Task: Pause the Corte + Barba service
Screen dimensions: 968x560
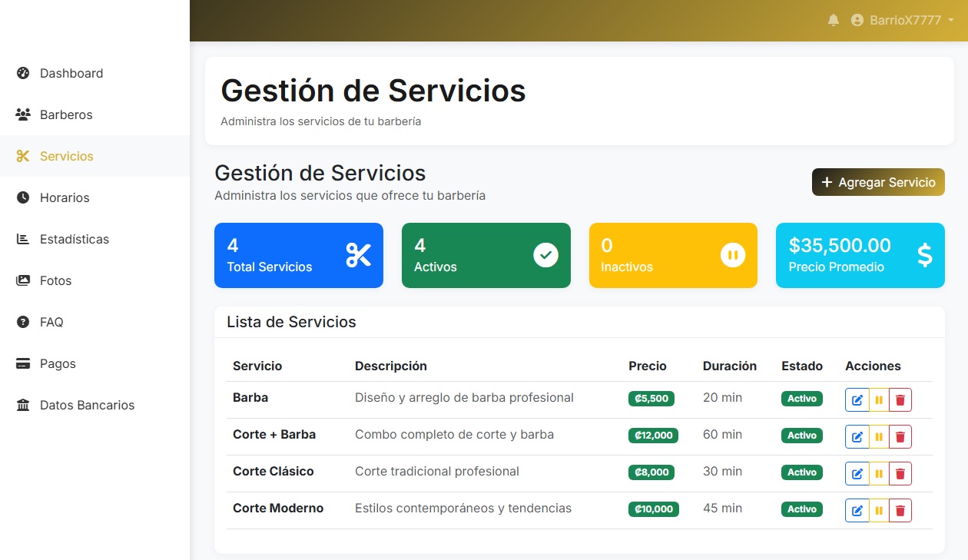Action: (878, 436)
